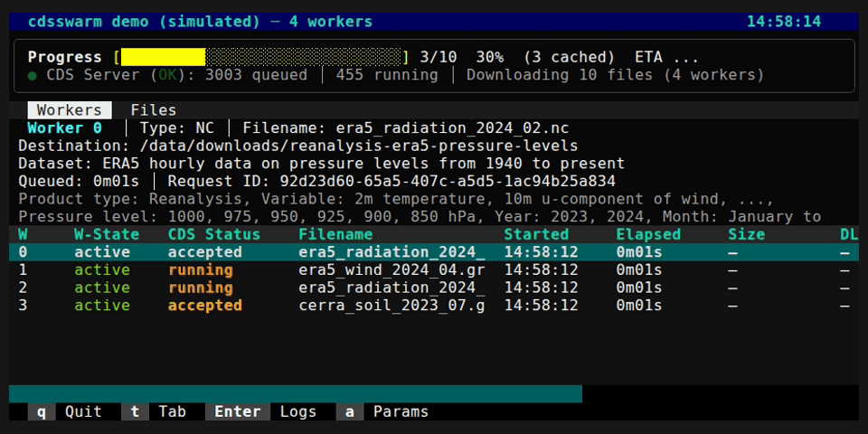Select worker 3 row cerra_soil_2023_07.g

pyautogui.click(x=392, y=306)
